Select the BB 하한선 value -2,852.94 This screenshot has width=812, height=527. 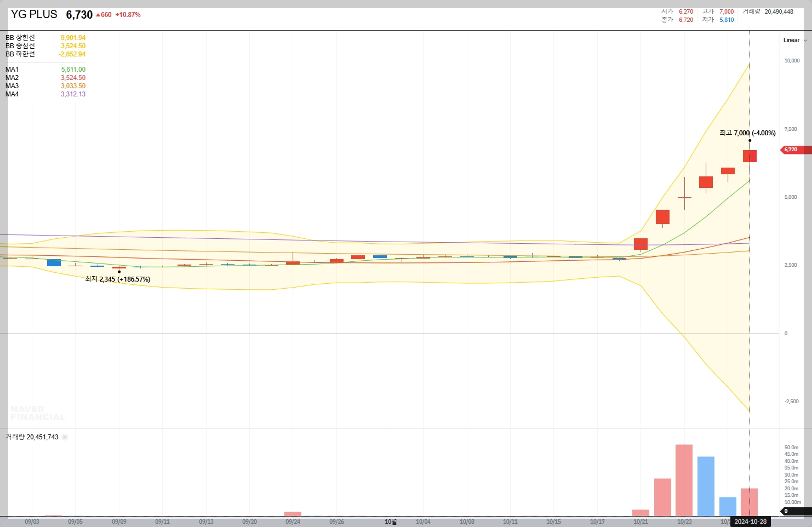tap(72, 54)
